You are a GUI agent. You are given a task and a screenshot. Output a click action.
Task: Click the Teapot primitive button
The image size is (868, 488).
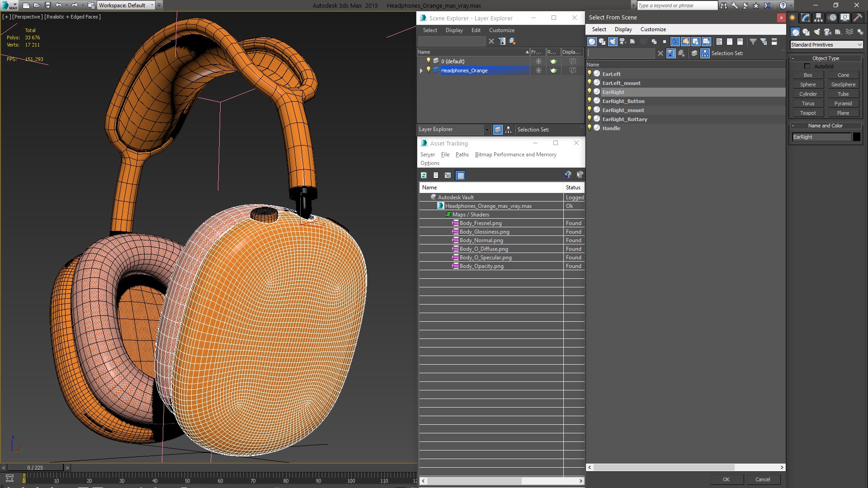click(x=808, y=113)
